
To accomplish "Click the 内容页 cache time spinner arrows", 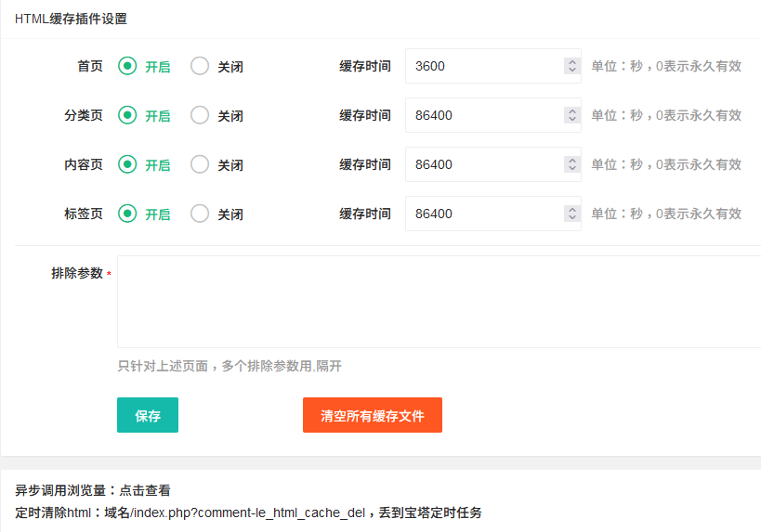I will coord(572,164).
